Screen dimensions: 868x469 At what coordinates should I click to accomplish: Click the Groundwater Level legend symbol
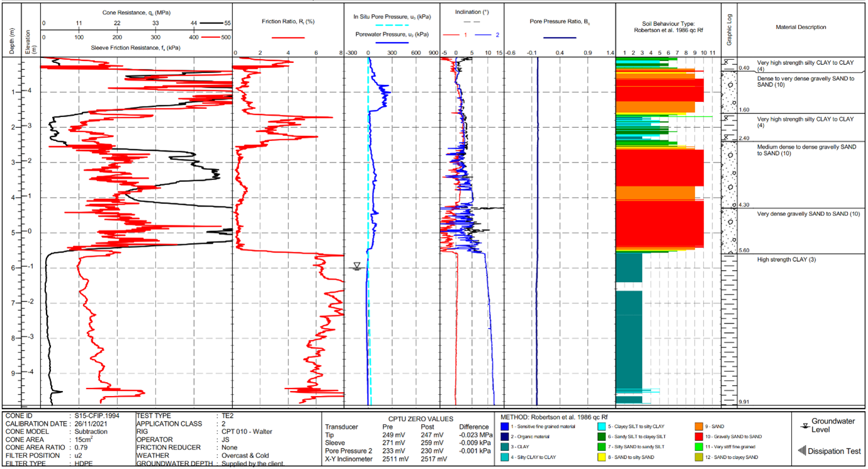coord(803,426)
